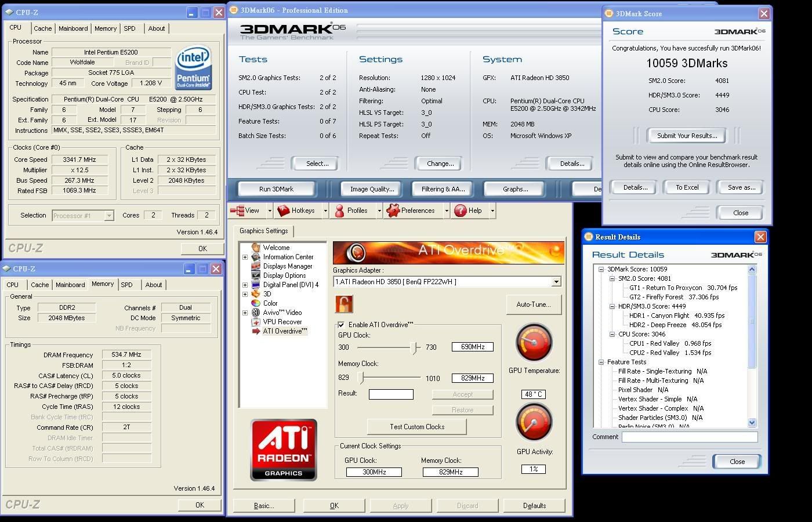Click the GPU Temperature gauge
812x522 pixels.
pos(534,342)
